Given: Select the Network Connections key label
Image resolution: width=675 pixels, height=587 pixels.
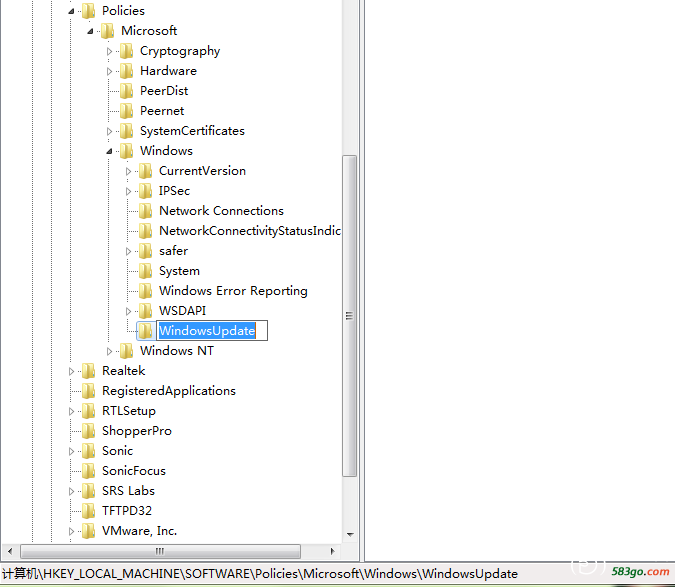Looking at the screenshot, I should (x=221, y=211).
